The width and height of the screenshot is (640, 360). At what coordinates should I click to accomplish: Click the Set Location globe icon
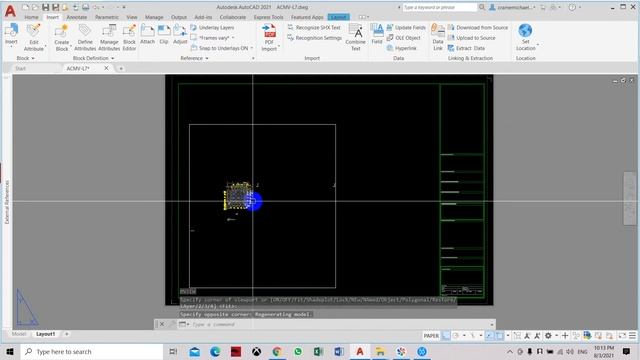525,31
